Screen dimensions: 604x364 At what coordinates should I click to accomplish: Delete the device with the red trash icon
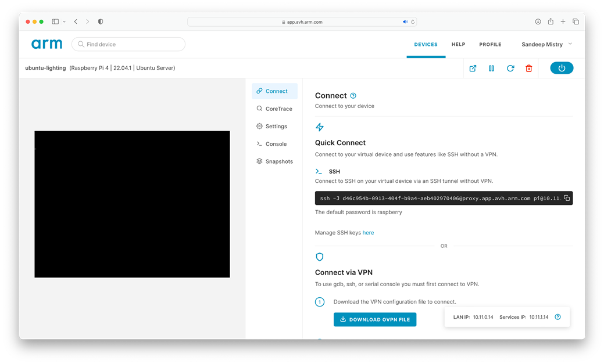click(529, 69)
